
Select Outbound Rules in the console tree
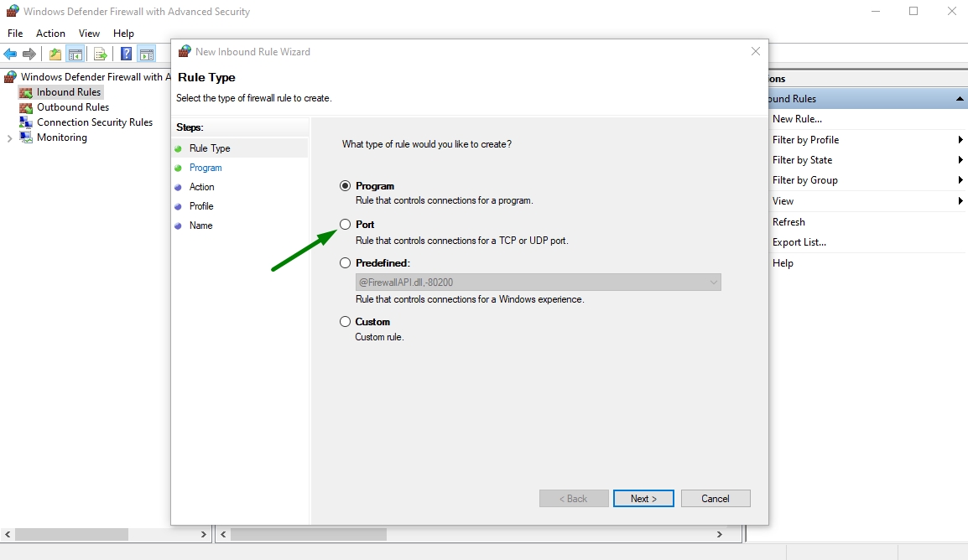(73, 107)
